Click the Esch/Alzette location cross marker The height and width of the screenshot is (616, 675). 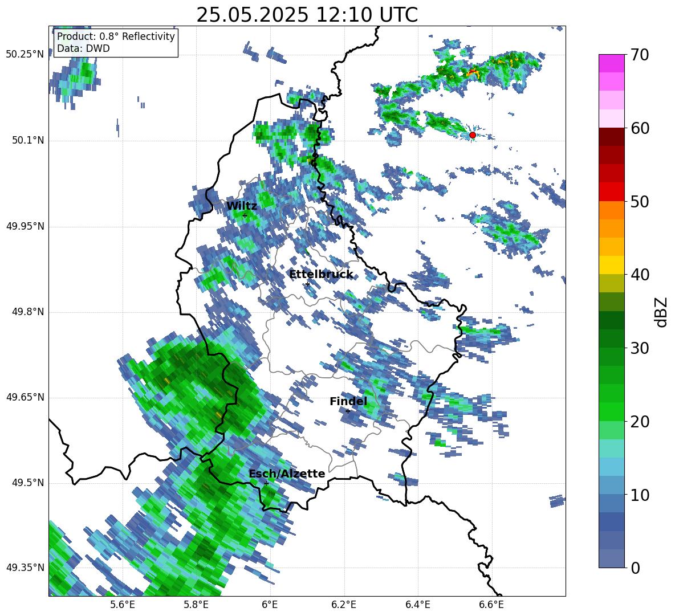(x=266, y=483)
